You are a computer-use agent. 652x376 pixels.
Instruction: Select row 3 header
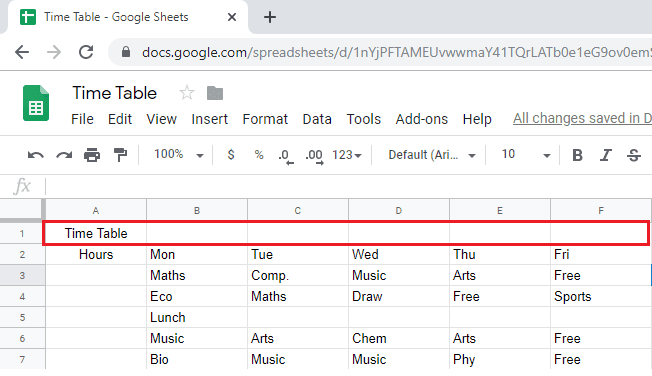(22, 275)
